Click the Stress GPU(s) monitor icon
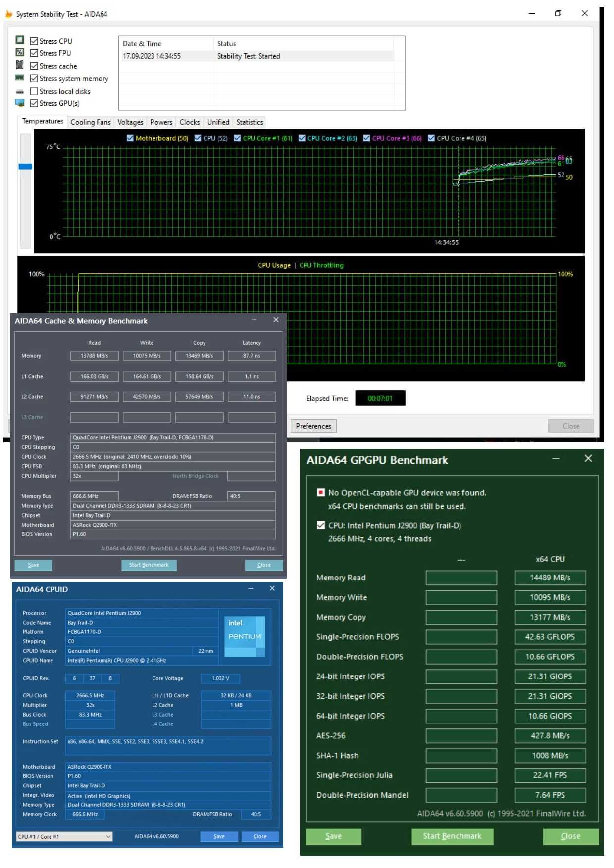614x868 pixels. [20, 103]
